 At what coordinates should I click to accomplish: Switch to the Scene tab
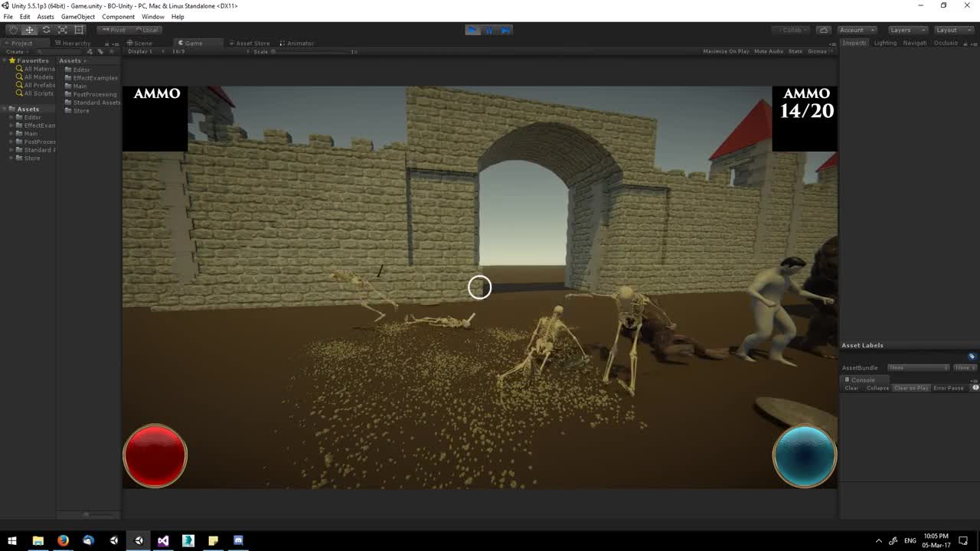coord(140,43)
